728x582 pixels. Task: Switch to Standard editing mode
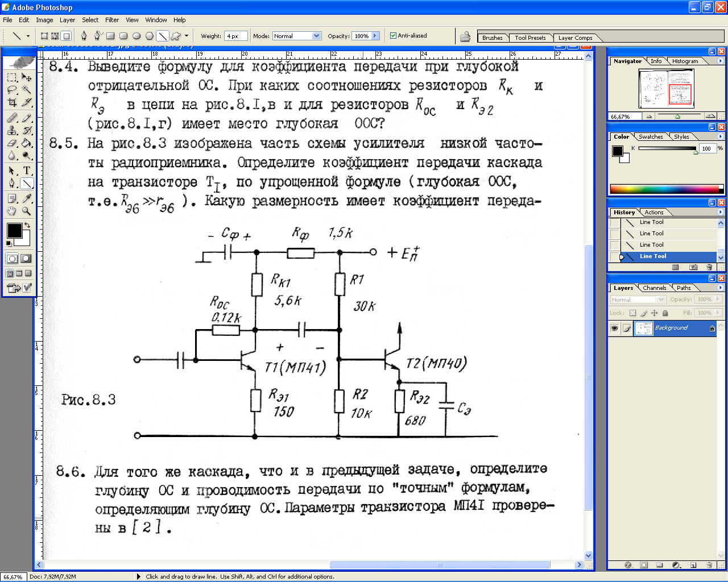click(x=12, y=259)
